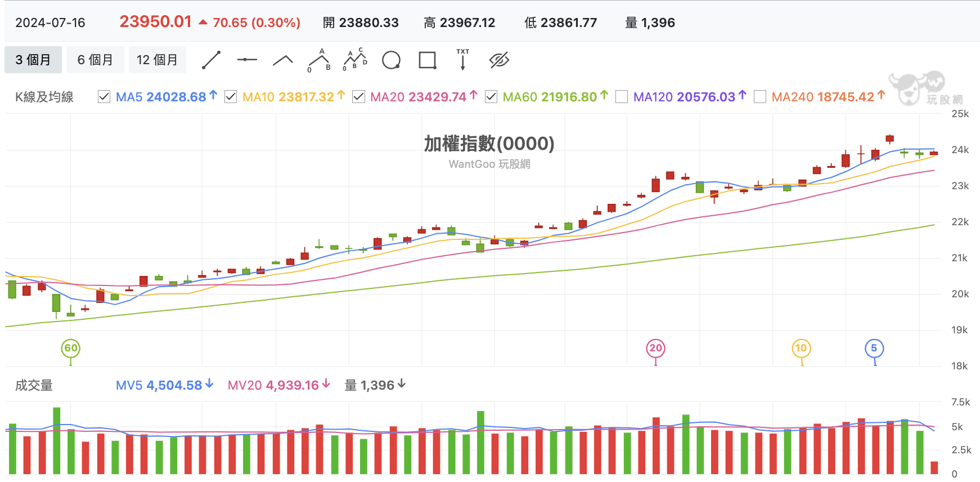Click the 25k price axis label

960,114
